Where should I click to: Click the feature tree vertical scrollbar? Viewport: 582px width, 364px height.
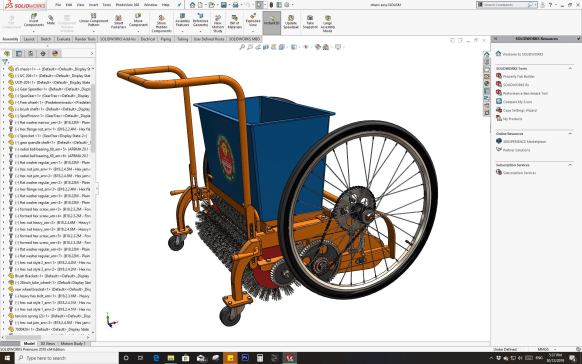point(93,118)
